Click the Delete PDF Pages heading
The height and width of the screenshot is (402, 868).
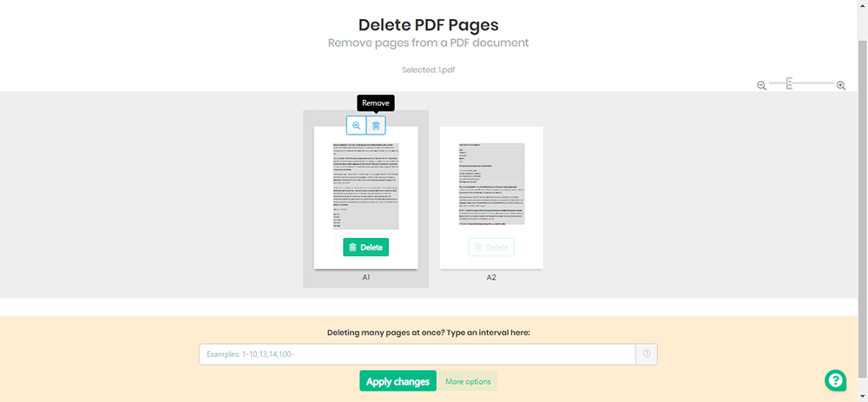(x=429, y=24)
